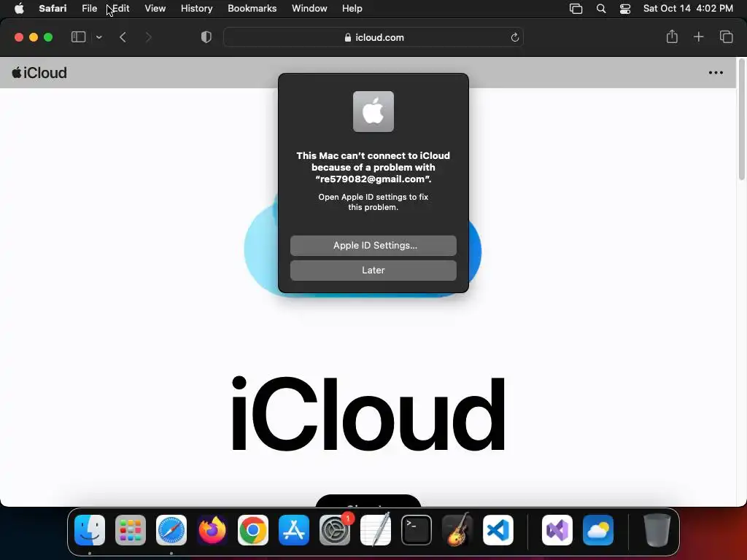Image resolution: width=747 pixels, height=560 pixels.
Task: Open the View menu
Action: (155, 9)
